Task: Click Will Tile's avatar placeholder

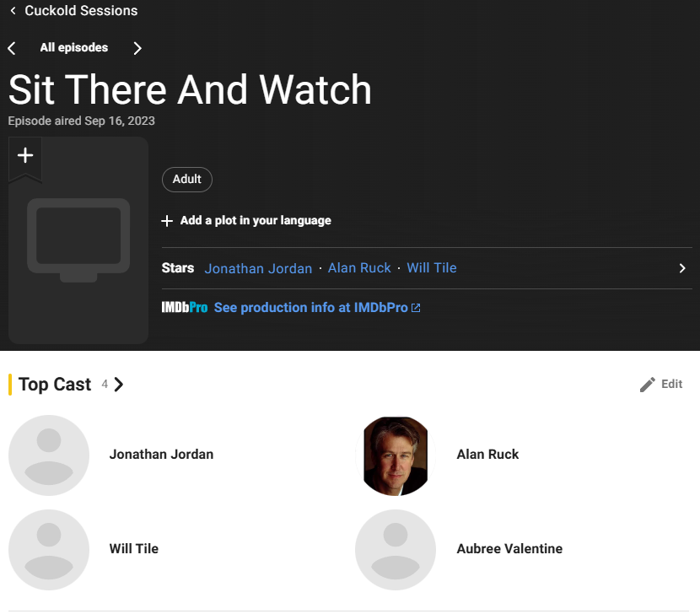Action: pyautogui.click(x=49, y=550)
